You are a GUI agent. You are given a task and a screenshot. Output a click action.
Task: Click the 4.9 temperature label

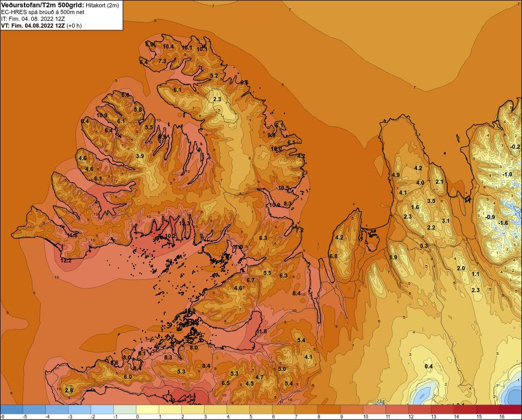pyautogui.click(x=396, y=175)
